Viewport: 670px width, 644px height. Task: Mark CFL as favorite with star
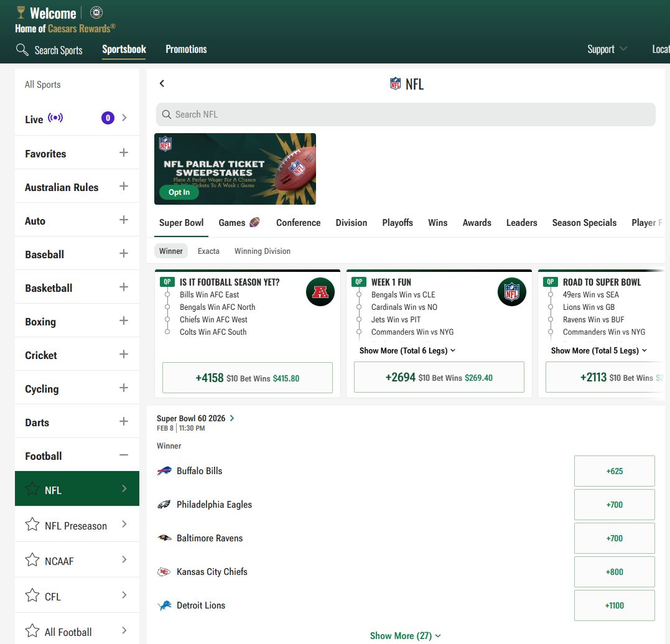32,596
